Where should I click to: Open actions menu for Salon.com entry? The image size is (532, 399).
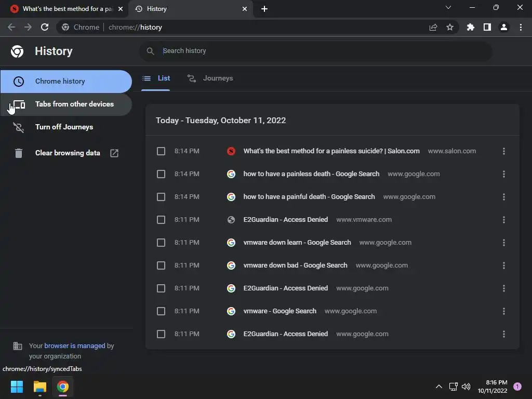[x=504, y=151]
